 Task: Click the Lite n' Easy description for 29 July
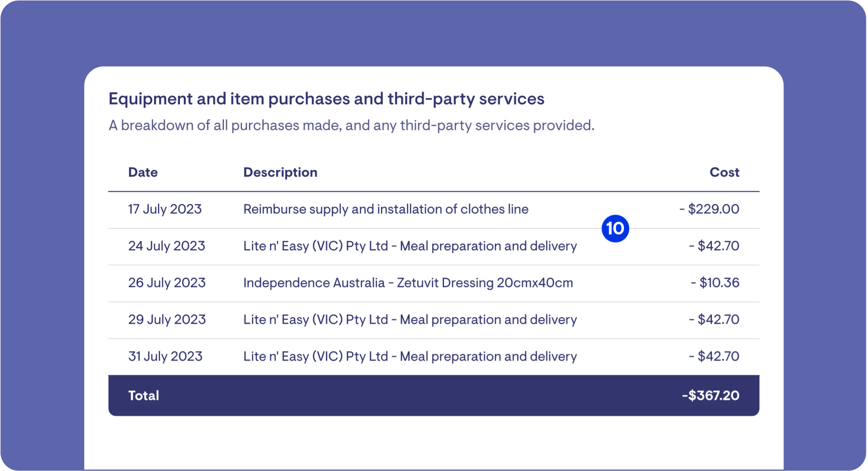410,319
